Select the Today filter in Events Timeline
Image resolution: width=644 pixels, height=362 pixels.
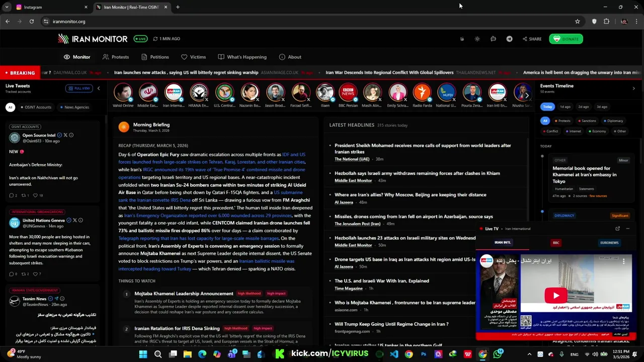[547, 107]
